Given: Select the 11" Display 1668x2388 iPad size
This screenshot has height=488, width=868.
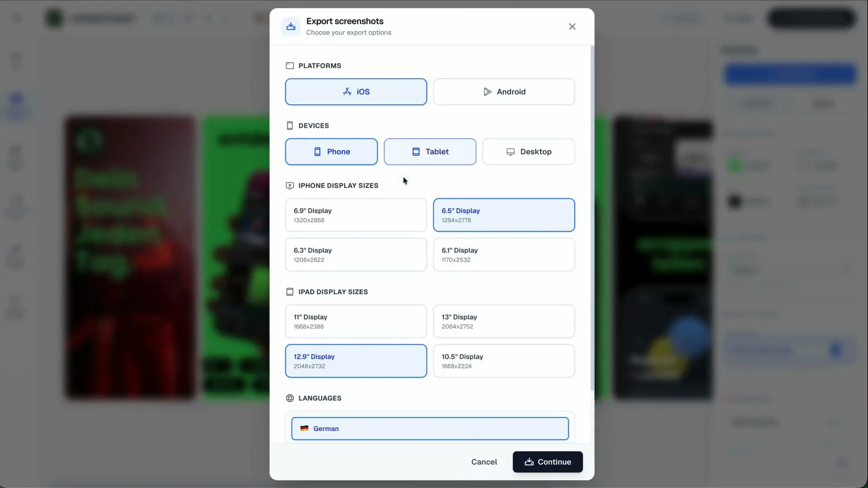Looking at the screenshot, I should [x=356, y=321].
